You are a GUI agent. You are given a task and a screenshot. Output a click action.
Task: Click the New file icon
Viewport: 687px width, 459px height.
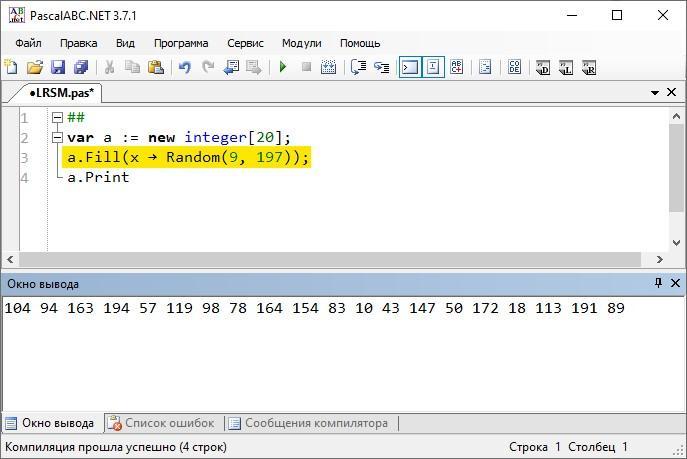tap(11, 67)
